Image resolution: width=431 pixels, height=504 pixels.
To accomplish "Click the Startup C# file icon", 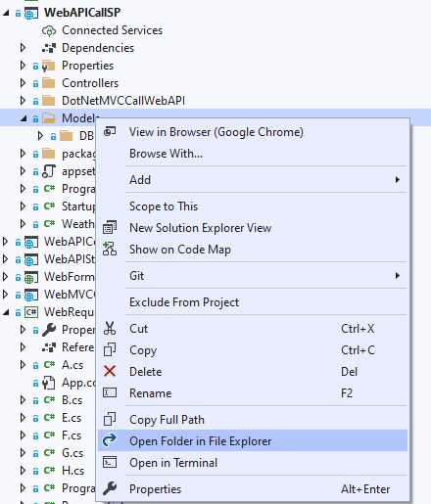I will (x=49, y=206).
